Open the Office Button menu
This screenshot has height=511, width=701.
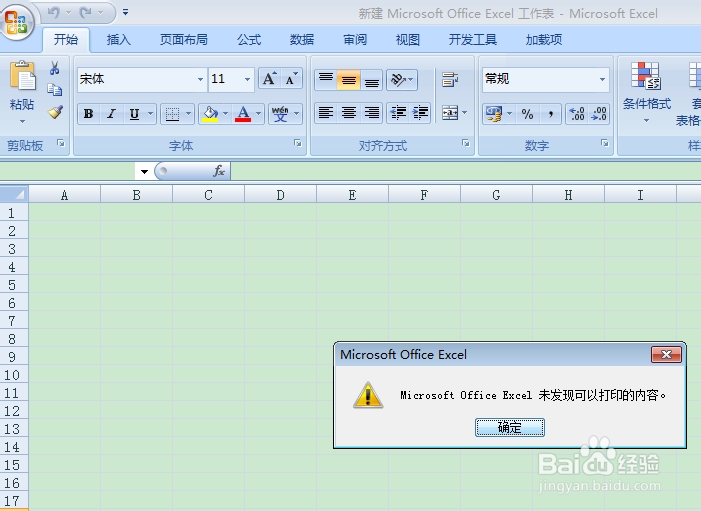16,21
